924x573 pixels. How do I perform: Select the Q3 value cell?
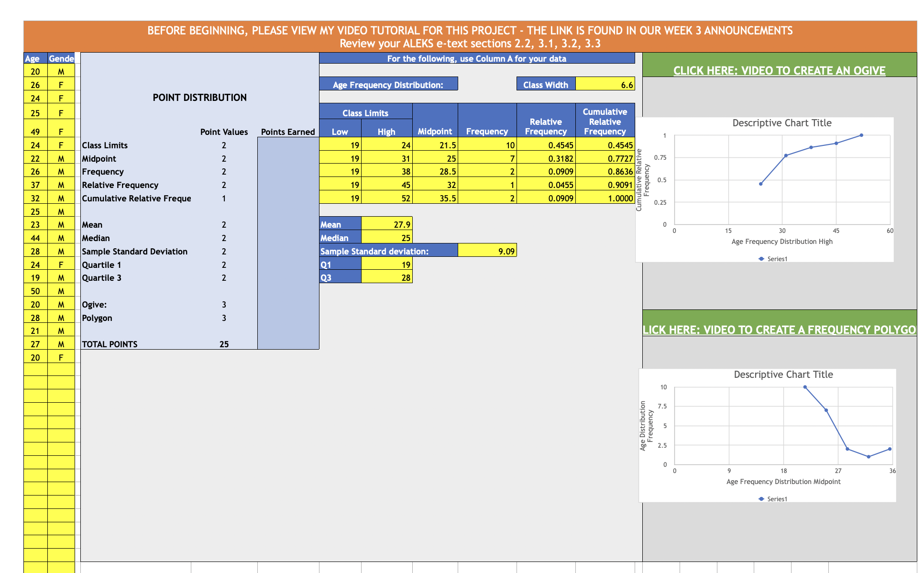click(x=386, y=277)
